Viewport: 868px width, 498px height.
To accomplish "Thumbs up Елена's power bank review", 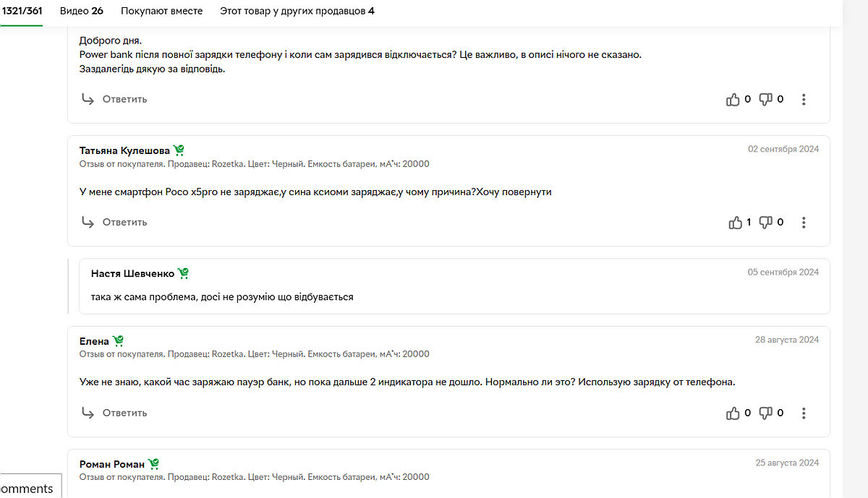I will pyautogui.click(x=733, y=413).
